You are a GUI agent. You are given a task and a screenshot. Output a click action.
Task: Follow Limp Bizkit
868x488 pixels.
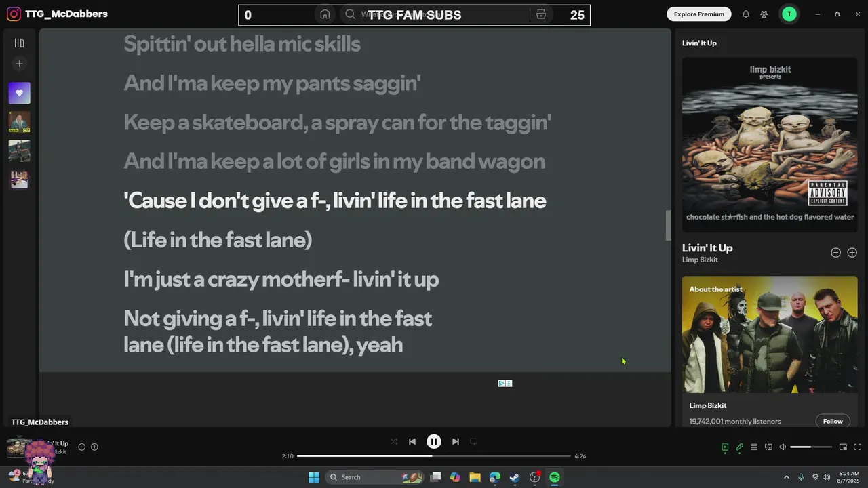833,421
